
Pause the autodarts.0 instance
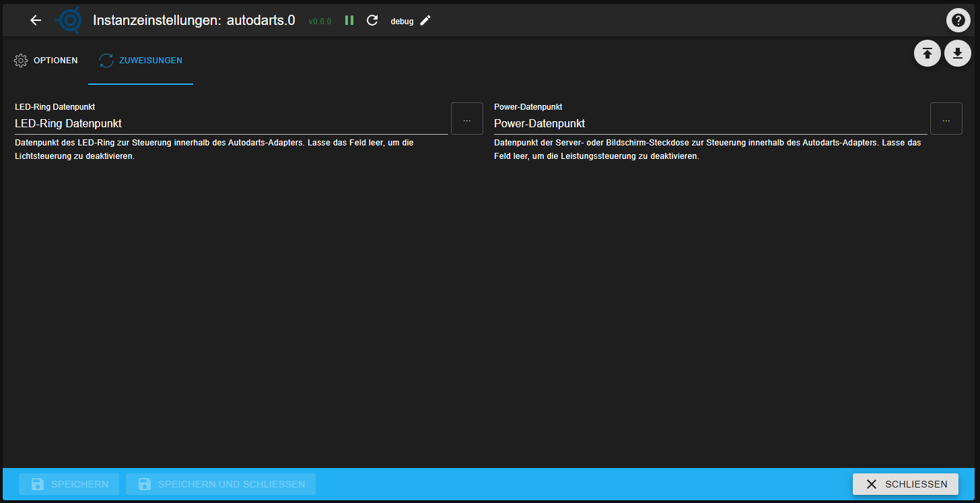[x=349, y=20]
